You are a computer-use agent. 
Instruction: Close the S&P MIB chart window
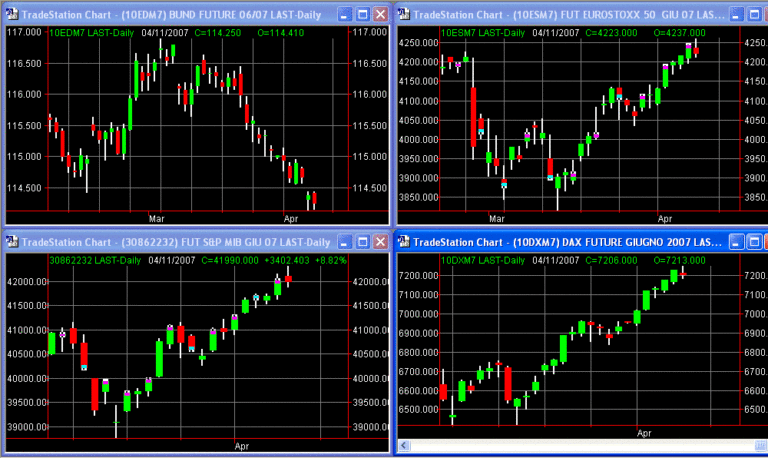point(380,242)
